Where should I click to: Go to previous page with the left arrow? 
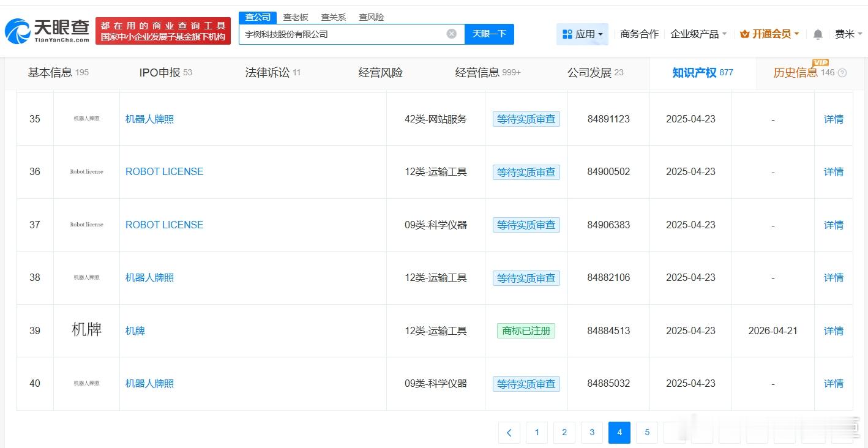click(x=509, y=433)
